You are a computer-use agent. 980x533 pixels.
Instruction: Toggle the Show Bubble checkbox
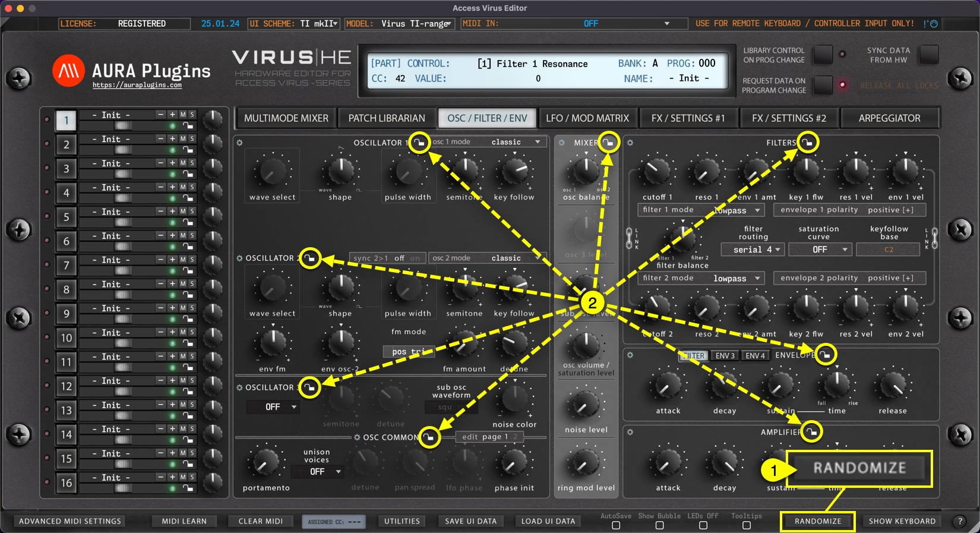(659, 525)
